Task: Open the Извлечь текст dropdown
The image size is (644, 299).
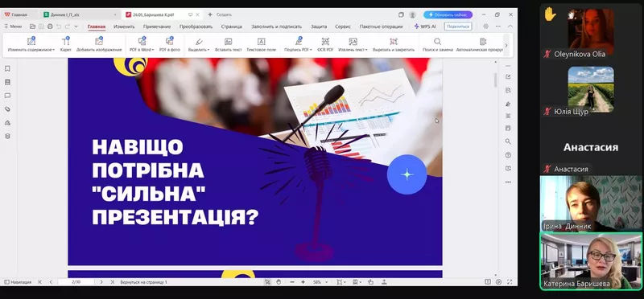Action: [353, 45]
